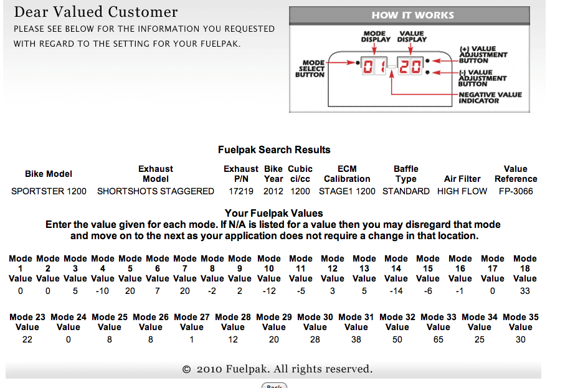
Task: Select the value "-6" under Mode 15
Action: click(x=428, y=291)
